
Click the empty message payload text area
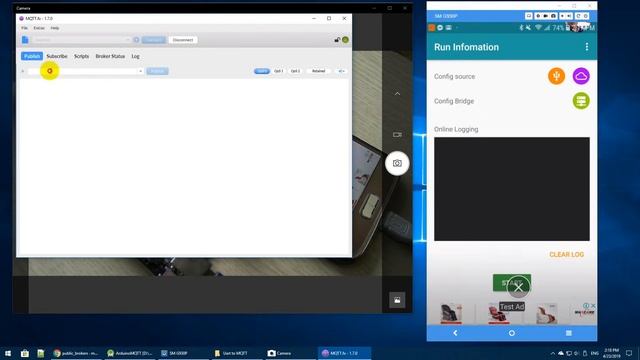[x=184, y=167]
